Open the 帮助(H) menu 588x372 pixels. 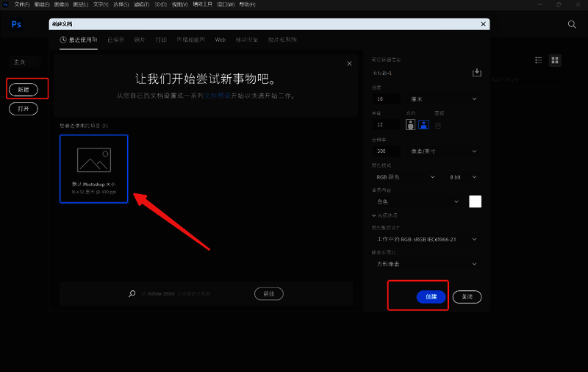pyautogui.click(x=247, y=4)
